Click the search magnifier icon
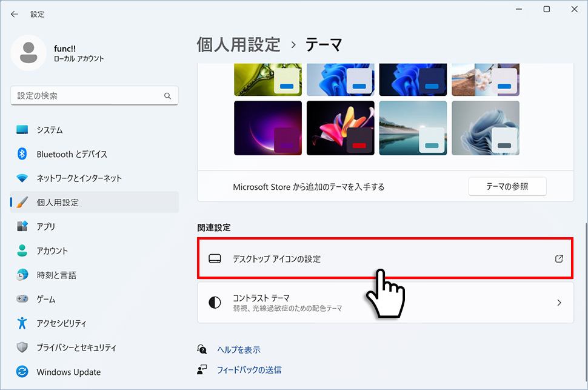 (x=168, y=96)
